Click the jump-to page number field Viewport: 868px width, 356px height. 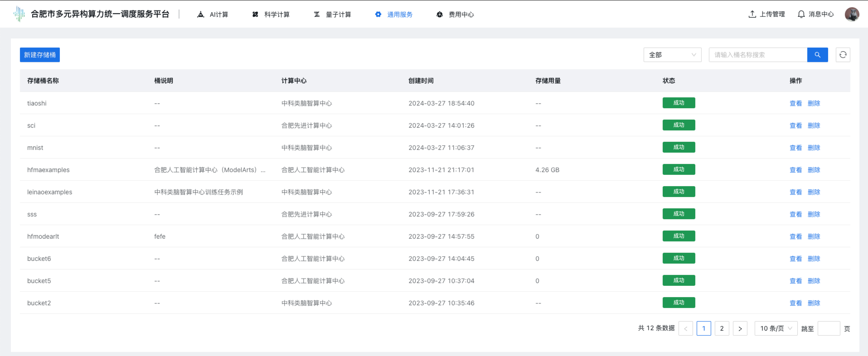pyautogui.click(x=829, y=328)
